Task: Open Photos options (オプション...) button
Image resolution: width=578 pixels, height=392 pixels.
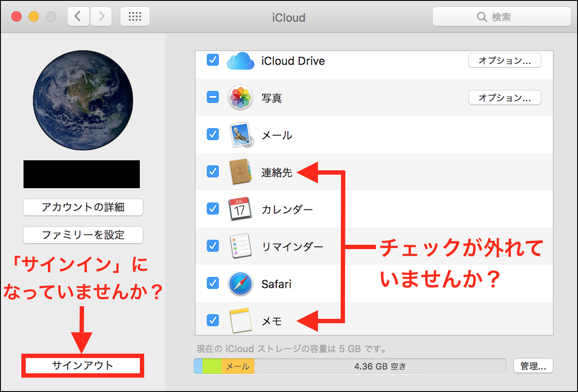Action: click(504, 98)
